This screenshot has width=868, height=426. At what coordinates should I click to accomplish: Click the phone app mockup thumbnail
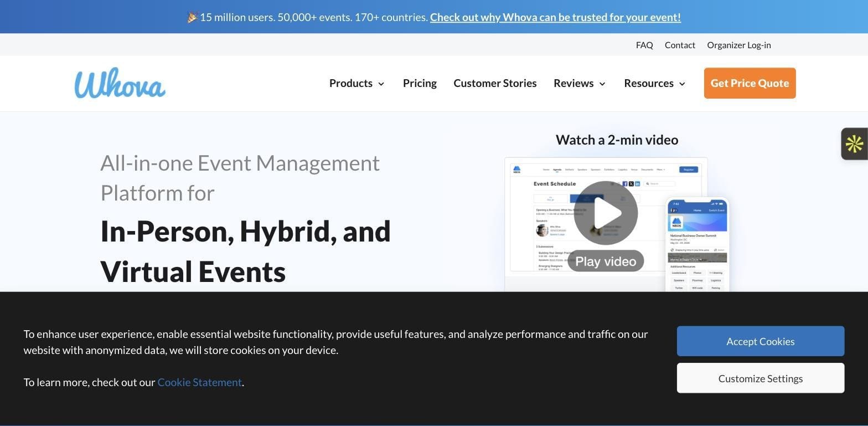click(697, 244)
